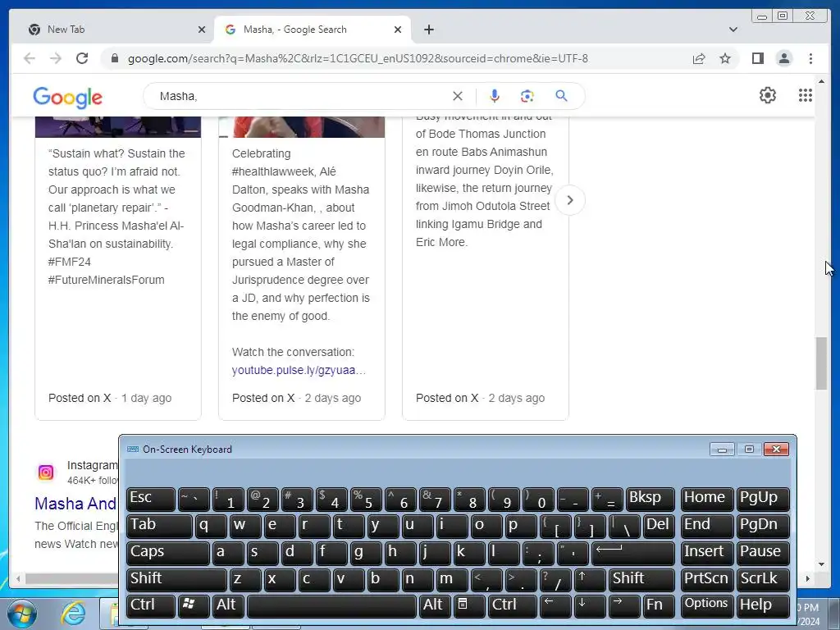The width and height of the screenshot is (840, 630).
Task: Toggle the Fn key
Action: click(x=659, y=605)
